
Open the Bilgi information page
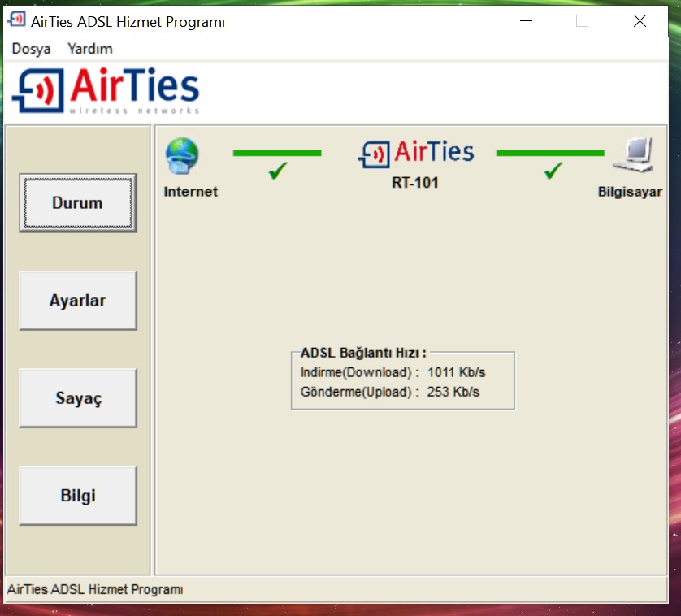click(78, 496)
